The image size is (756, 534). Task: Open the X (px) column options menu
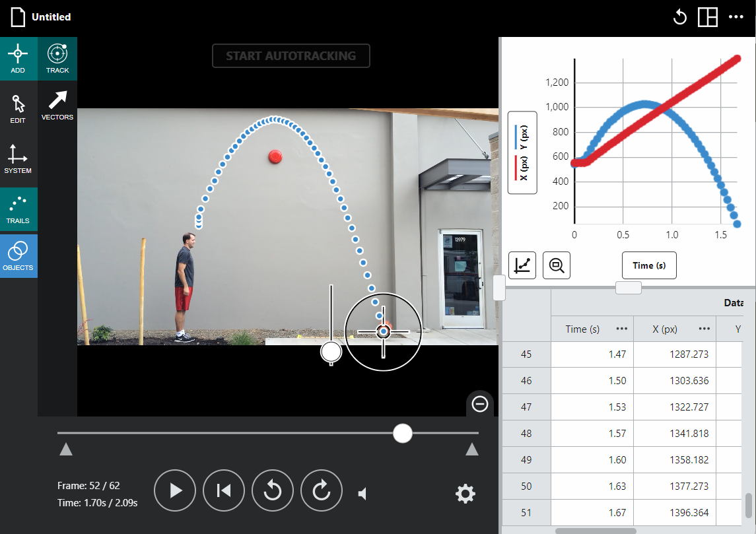pyautogui.click(x=704, y=329)
